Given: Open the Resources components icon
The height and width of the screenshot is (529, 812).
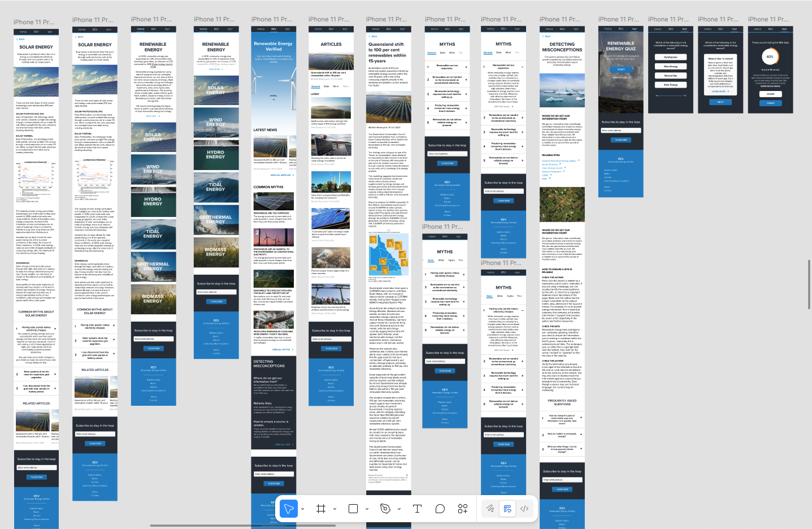Looking at the screenshot, I should (x=462, y=509).
